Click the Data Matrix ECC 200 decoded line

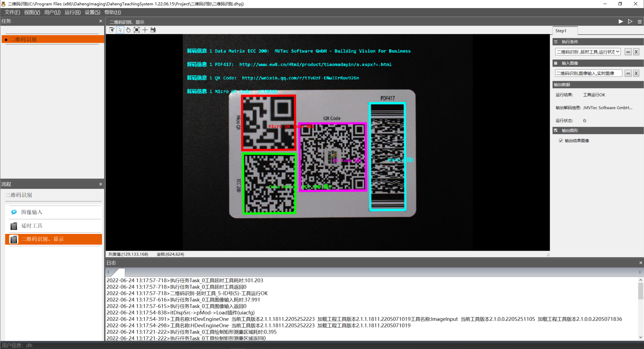click(299, 51)
